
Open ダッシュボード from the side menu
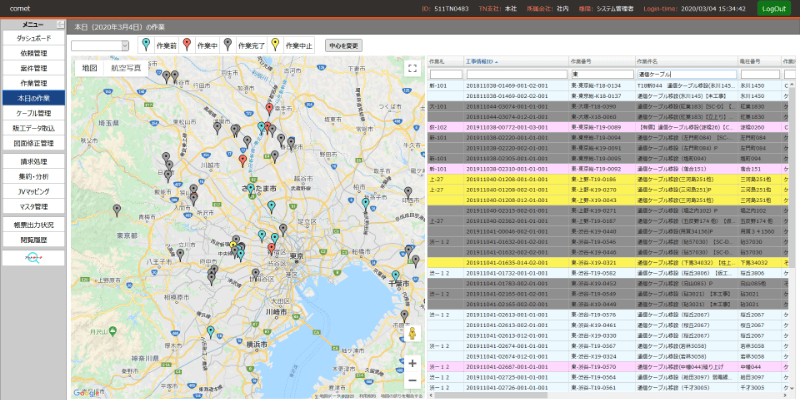tap(33, 38)
